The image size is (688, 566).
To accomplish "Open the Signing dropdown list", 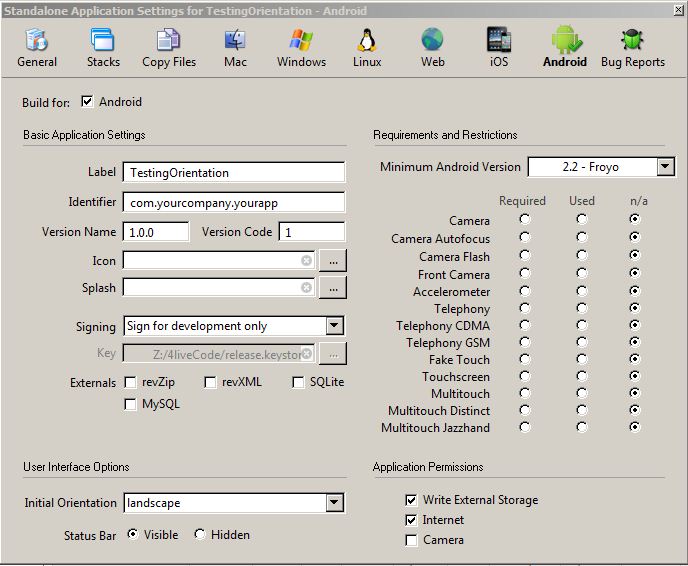I will (x=334, y=326).
